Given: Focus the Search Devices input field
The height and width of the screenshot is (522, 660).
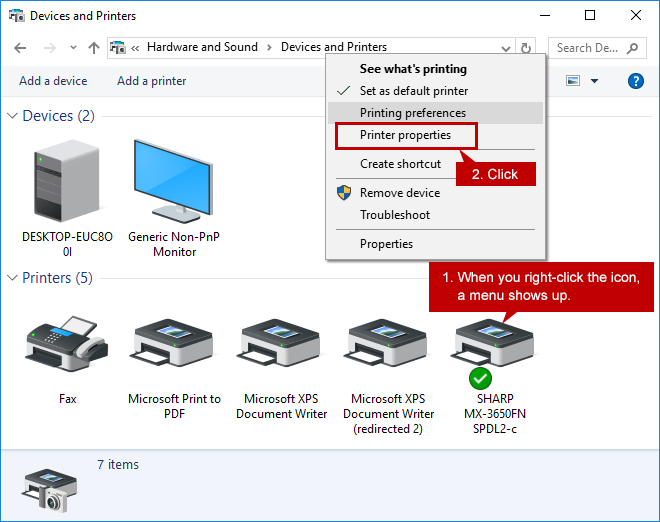Looking at the screenshot, I should pos(587,48).
